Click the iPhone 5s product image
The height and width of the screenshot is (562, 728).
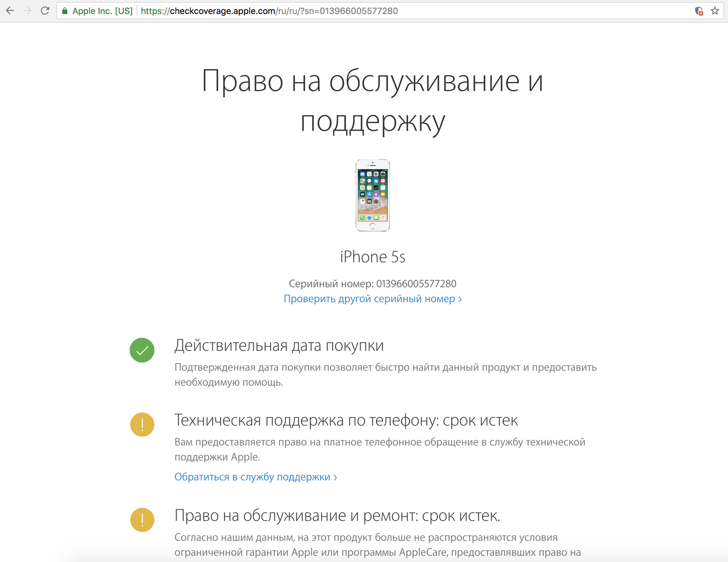(373, 195)
